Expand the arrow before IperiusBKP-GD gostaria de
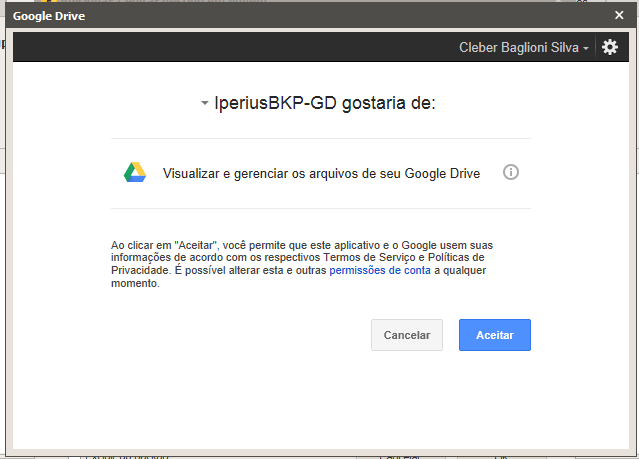This screenshot has width=639, height=459. pyautogui.click(x=205, y=103)
